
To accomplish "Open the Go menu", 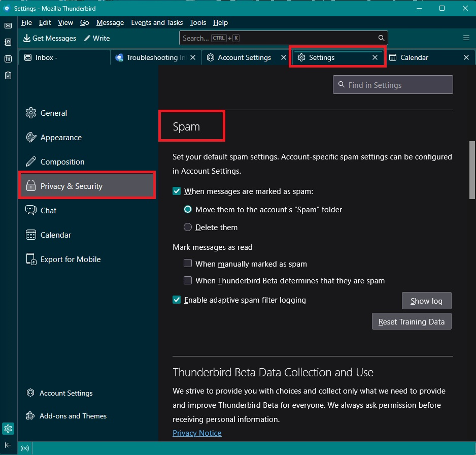I will point(84,22).
